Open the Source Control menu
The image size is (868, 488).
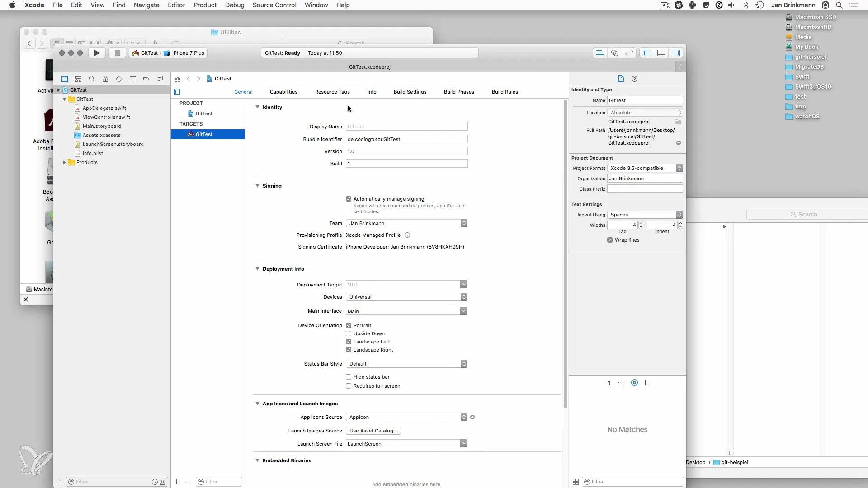coord(274,5)
